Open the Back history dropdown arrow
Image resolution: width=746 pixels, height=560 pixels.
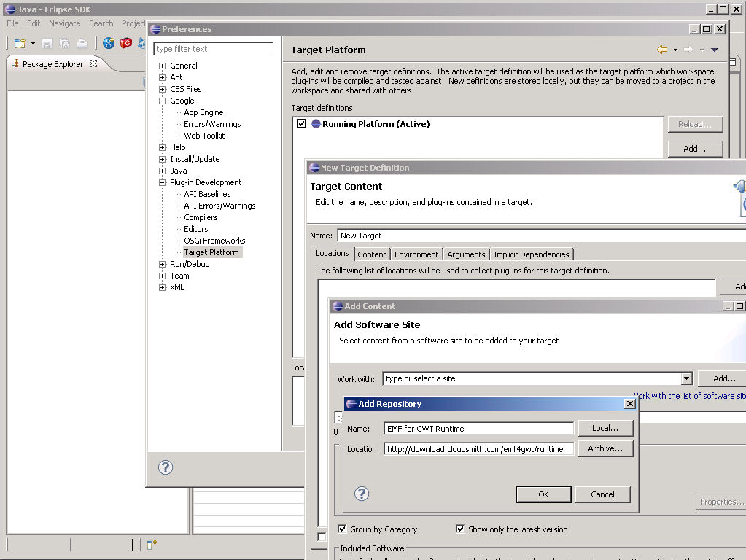click(x=675, y=50)
